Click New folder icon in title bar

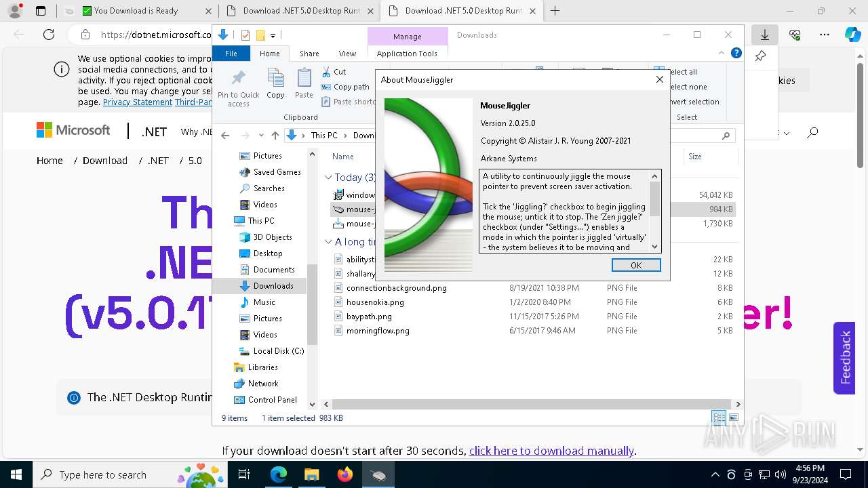pyautogui.click(x=260, y=35)
